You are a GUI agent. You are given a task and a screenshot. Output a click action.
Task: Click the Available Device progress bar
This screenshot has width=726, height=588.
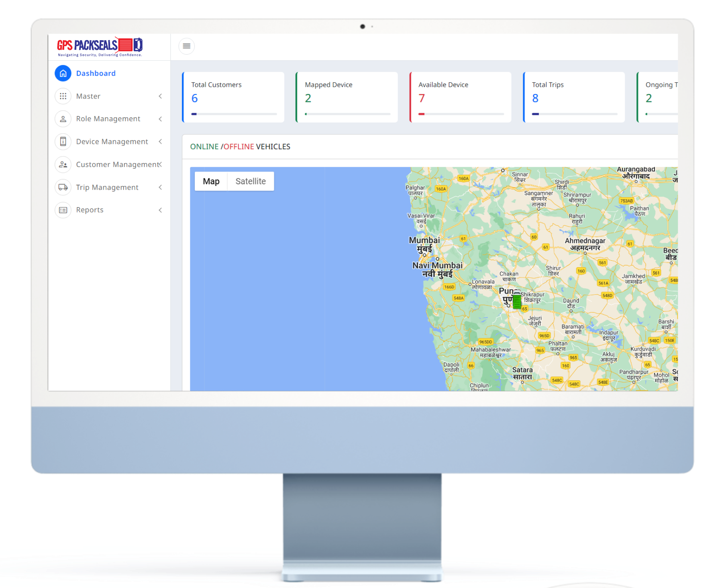[x=461, y=114]
